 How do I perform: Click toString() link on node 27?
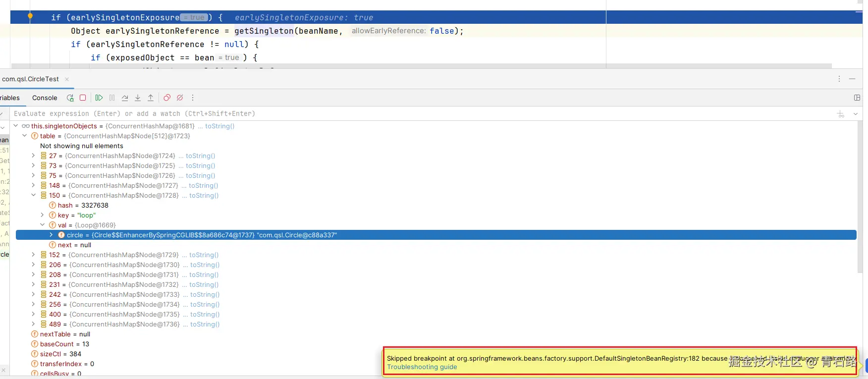201,156
